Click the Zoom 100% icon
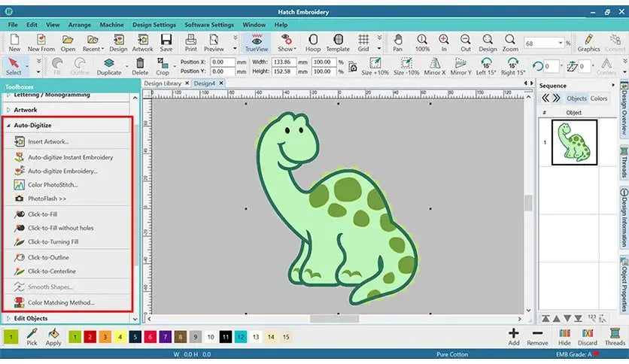This screenshot has width=629, height=364. 422,39
